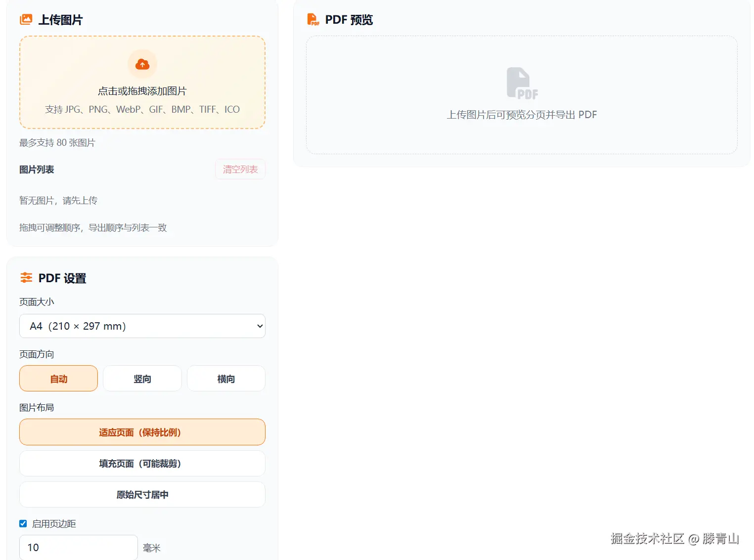
Task: Click the 清空列表 button
Action: (x=240, y=169)
